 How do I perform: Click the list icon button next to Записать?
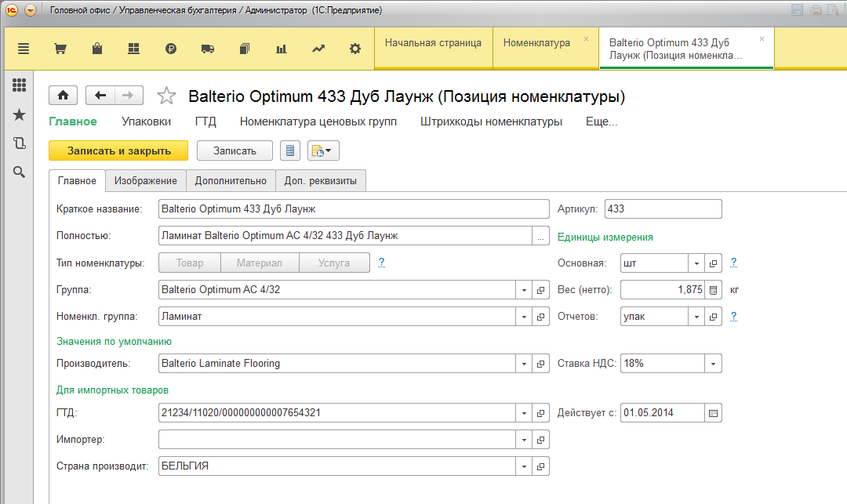coord(290,151)
